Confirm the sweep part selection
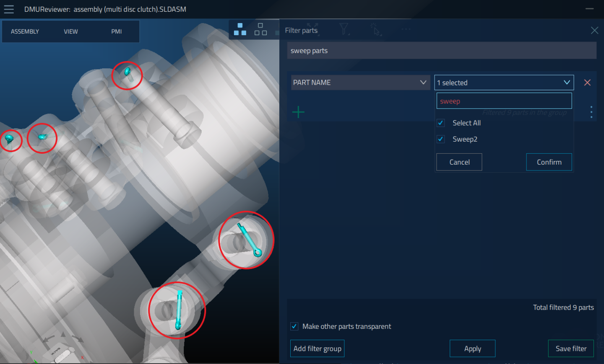 [549, 162]
